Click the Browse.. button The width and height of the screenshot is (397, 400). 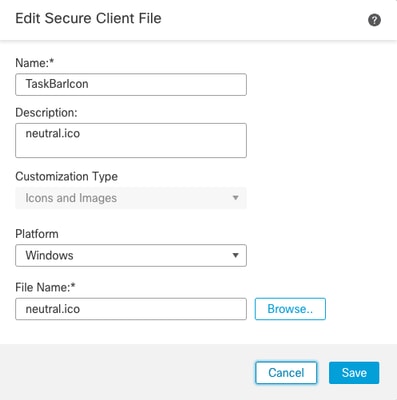290,309
